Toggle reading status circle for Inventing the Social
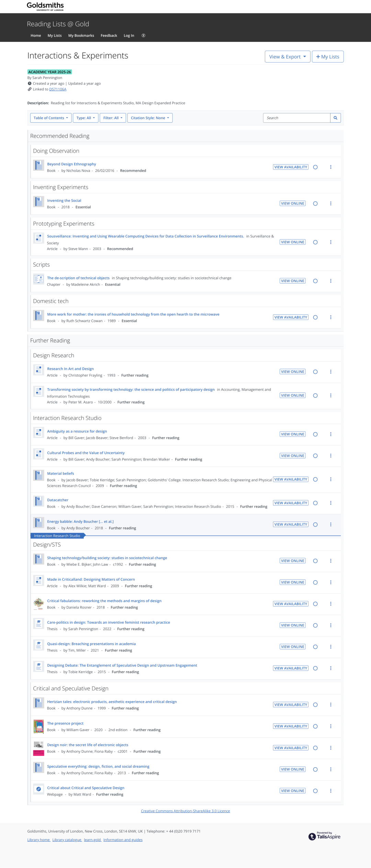This screenshot has height=868, width=371. 315,203
